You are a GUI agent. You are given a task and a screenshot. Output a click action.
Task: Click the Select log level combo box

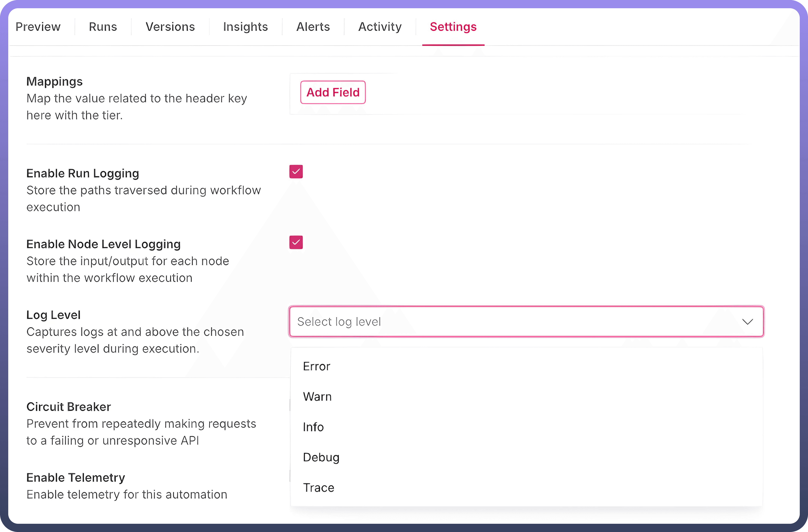tap(509, 322)
